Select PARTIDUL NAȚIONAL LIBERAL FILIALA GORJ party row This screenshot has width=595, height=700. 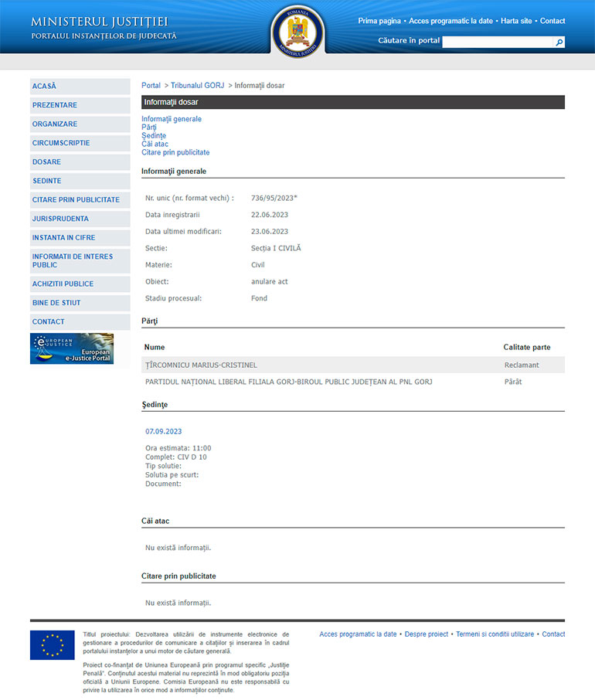353,382
